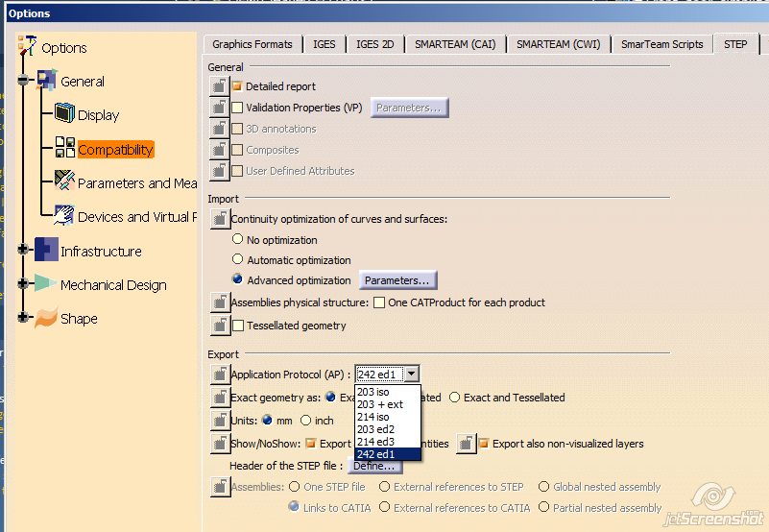Open the Application Protocol dropdown arrow
This screenshot has height=532, width=769.
pyautogui.click(x=411, y=375)
